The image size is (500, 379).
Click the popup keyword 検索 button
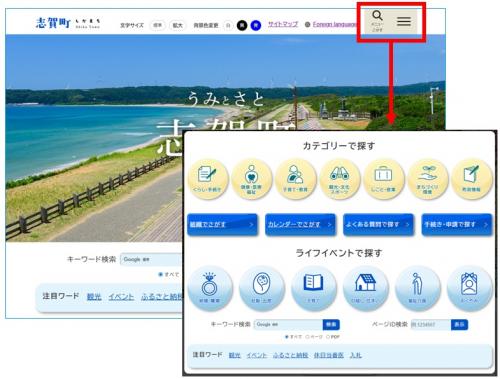pos(331,324)
